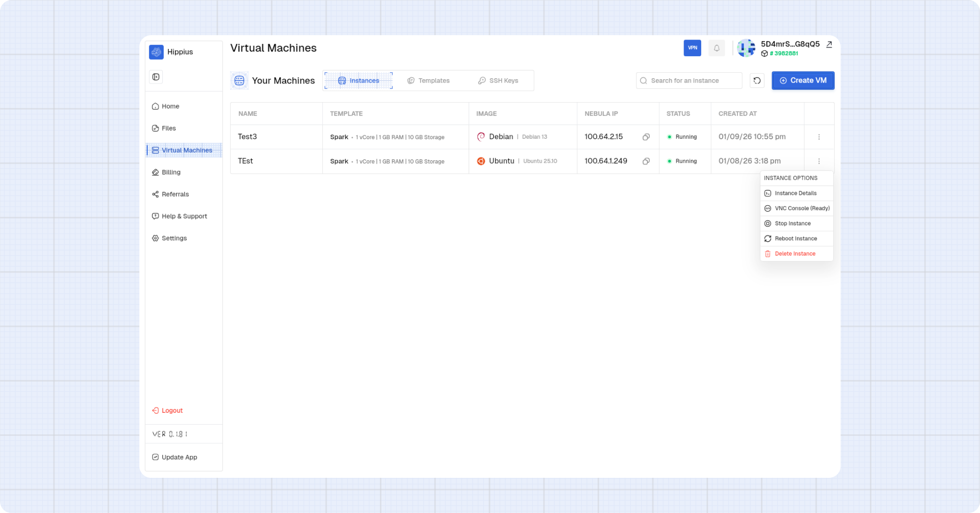Open the VNC Console for TEst
The width and height of the screenshot is (980, 513).
coord(797,208)
